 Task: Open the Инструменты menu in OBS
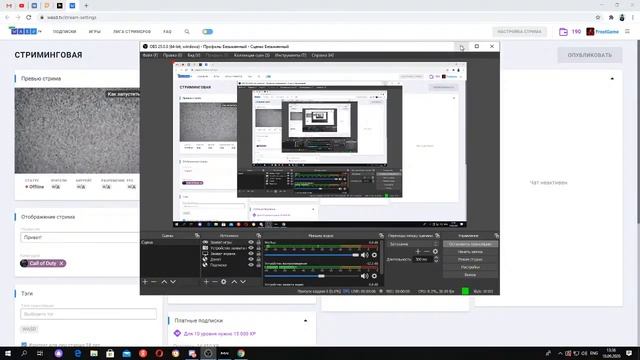[290, 55]
